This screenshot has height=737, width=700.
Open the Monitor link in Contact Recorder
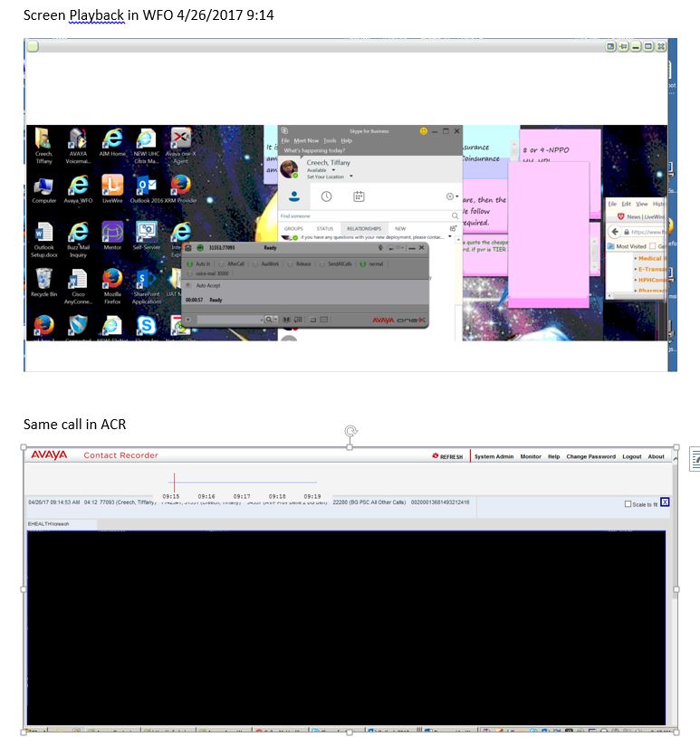tap(531, 456)
